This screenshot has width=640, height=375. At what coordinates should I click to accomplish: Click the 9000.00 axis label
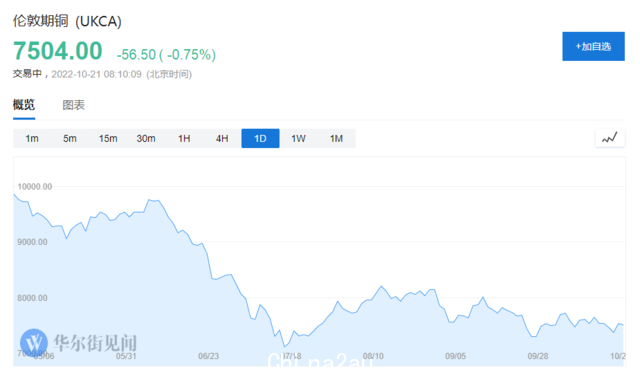[x=32, y=242]
